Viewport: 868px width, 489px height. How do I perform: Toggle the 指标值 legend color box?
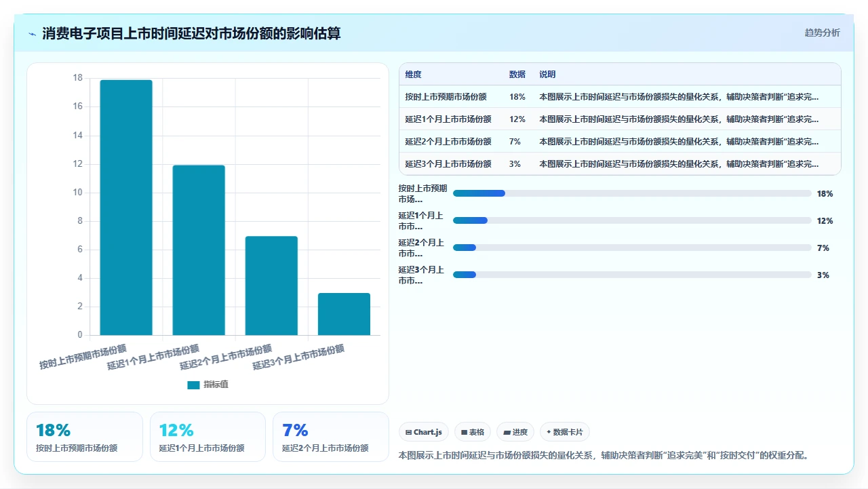coord(193,385)
